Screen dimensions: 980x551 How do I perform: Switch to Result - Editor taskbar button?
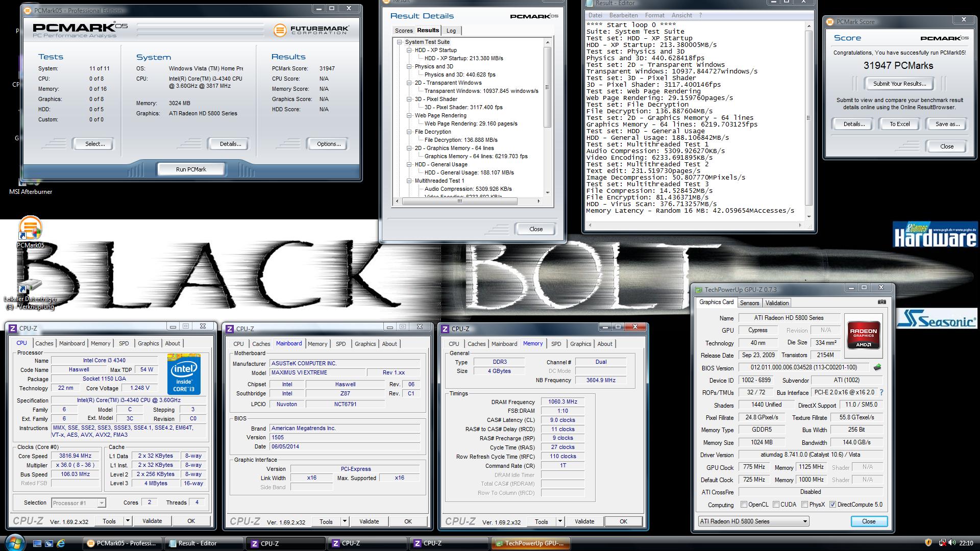click(x=204, y=543)
